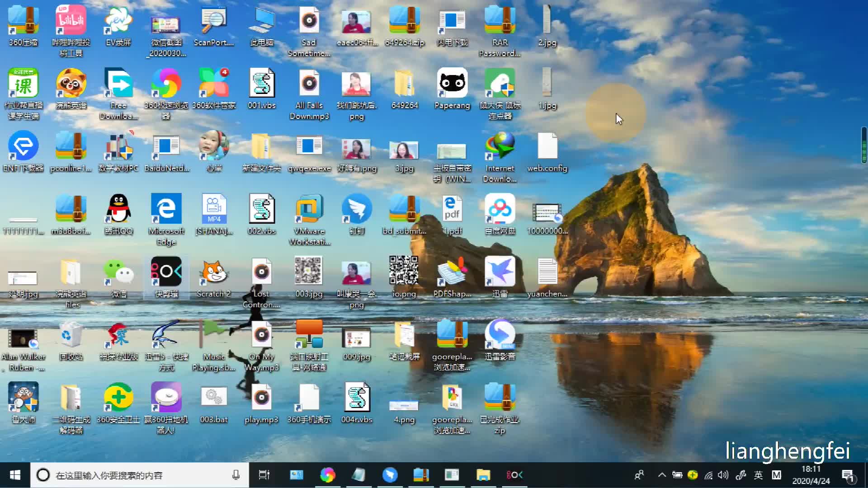
Task: Click the Windows Start button
Action: [x=15, y=475]
